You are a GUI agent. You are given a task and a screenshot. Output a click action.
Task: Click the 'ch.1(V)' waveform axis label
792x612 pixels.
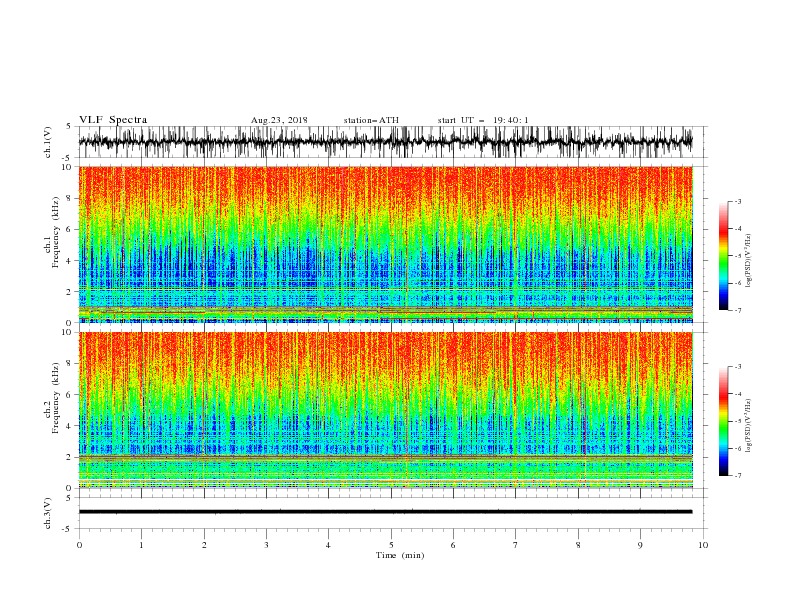pyautogui.click(x=48, y=142)
